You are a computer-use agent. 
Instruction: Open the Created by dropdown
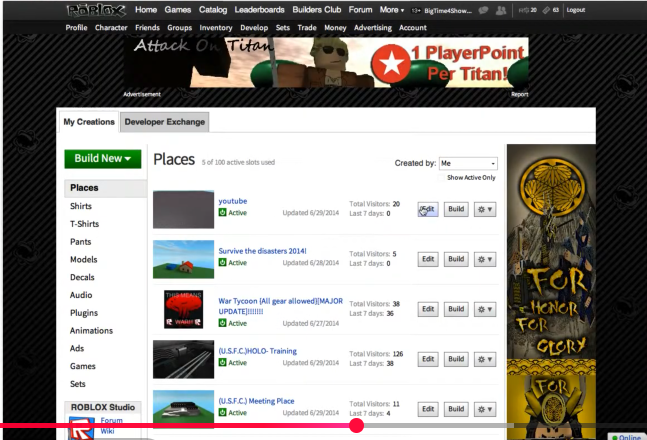point(468,163)
